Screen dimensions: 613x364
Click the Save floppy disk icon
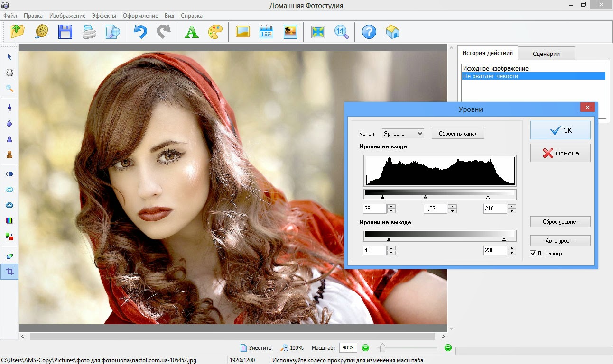[65, 32]
